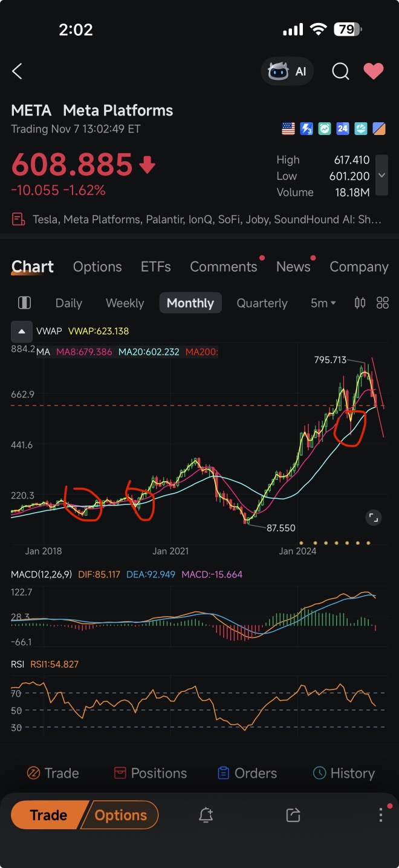Switch to the News tab
Image resolution: width=399 pixels, height=868 pixels.
[293, 267]
